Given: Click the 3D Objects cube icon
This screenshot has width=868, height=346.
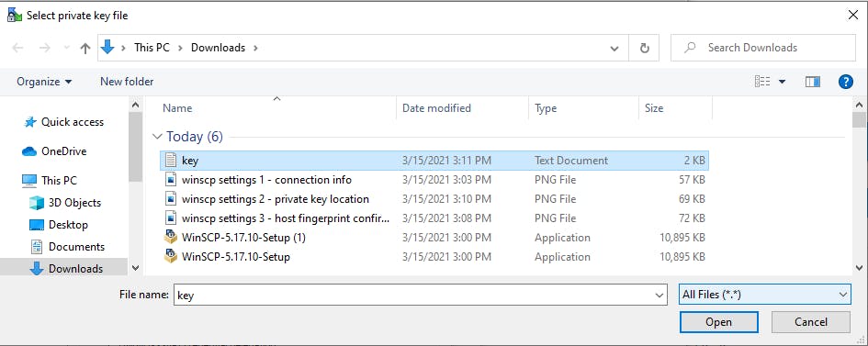Looking at the screenshot, I should [x=37, y=203].
